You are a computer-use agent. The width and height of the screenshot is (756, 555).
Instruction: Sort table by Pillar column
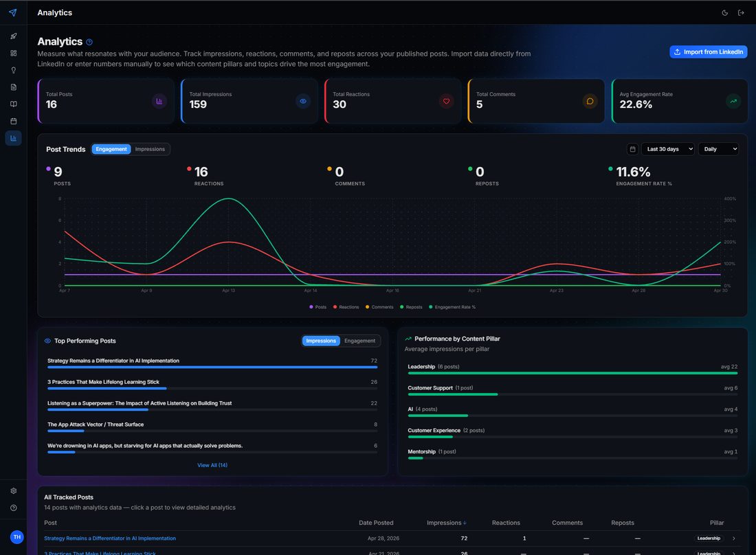pyautogui.click(x=716, y=523)
